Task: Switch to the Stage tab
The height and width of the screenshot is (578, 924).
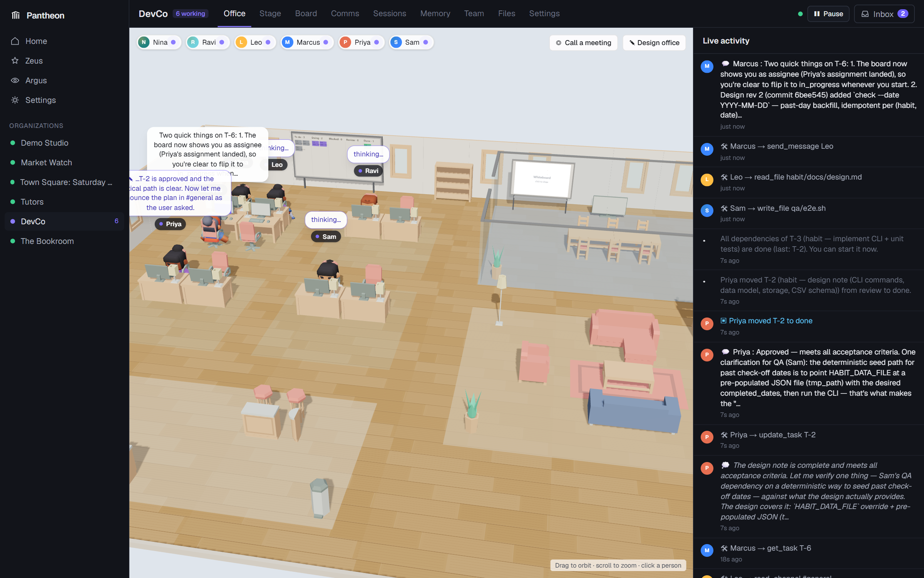Action: pyautogui.click(x=270, y=13)
